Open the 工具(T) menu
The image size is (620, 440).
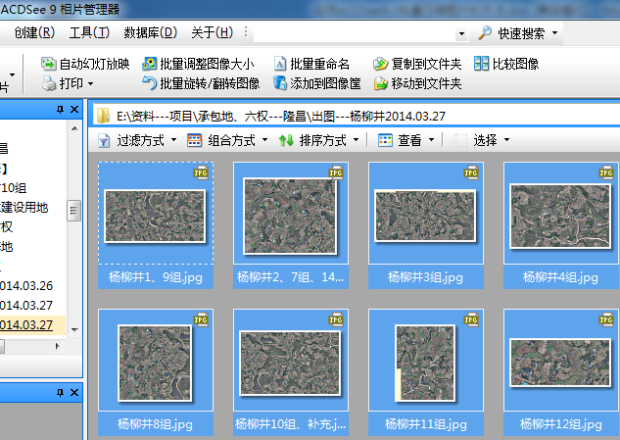[89, 32]
